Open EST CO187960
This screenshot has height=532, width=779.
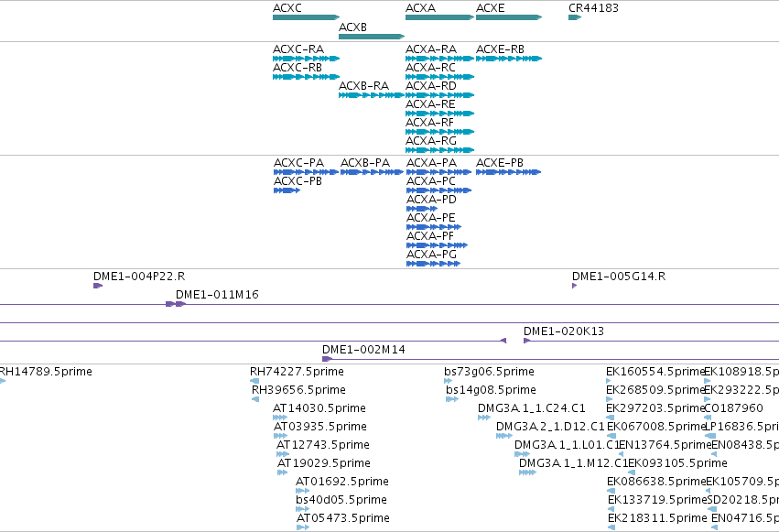click(708, 418)
